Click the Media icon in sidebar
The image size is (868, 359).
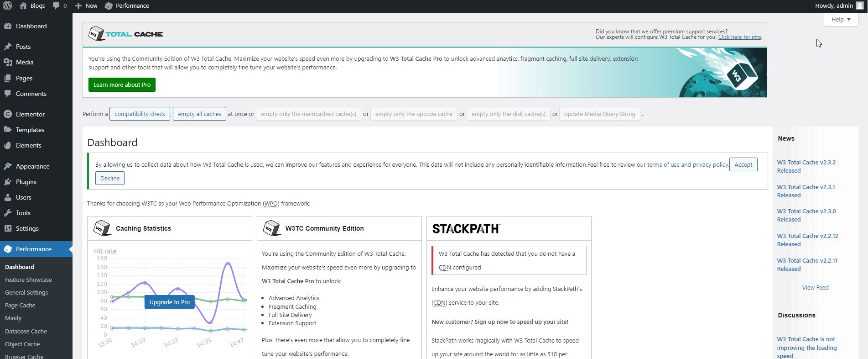pos(8,62)
